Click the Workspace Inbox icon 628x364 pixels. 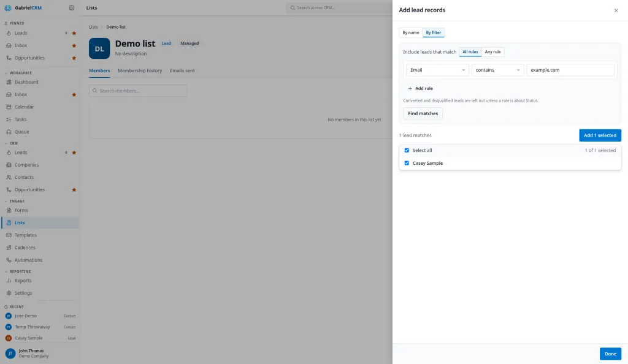9,94
